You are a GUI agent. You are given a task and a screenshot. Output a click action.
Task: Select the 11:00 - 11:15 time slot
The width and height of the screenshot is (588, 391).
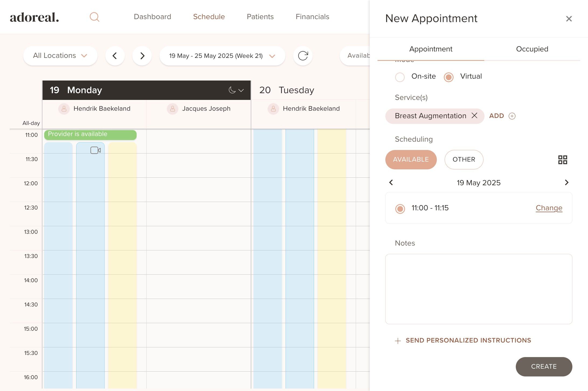[400, 208]
